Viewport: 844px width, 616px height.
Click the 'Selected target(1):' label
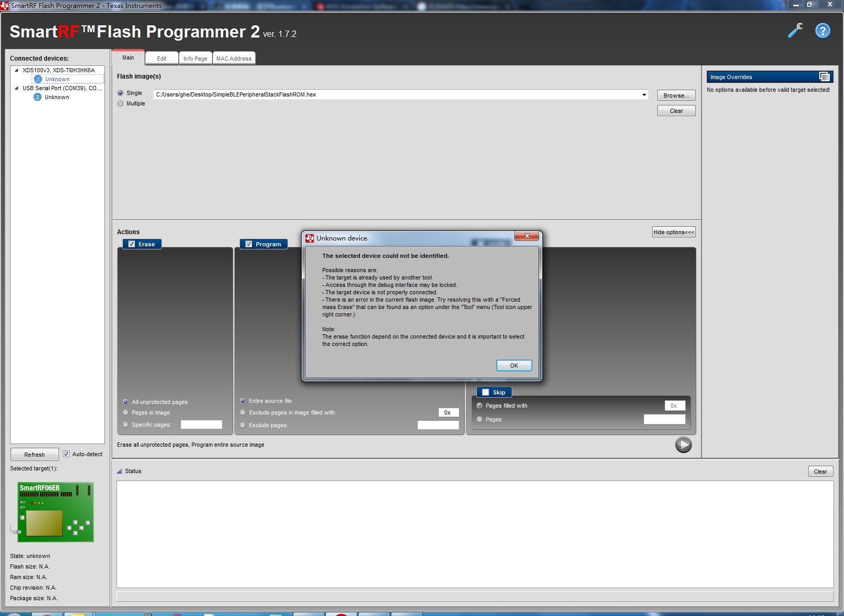tap(34, 468)
